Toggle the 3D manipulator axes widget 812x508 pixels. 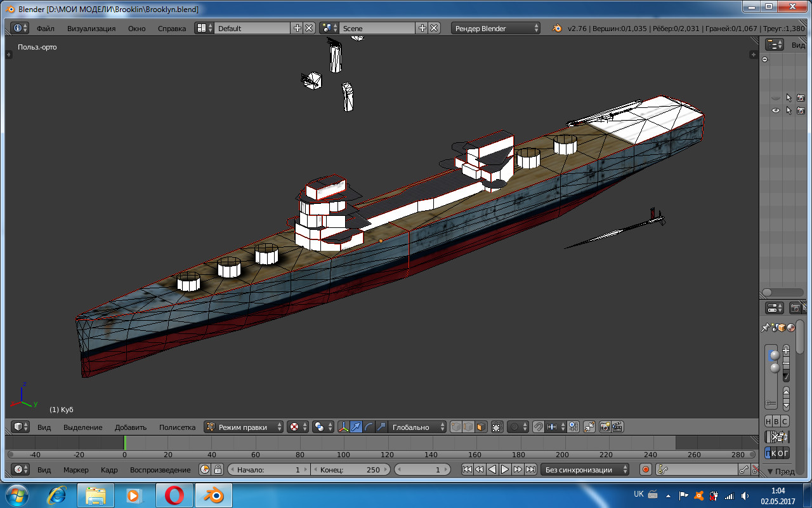point(344,427)
